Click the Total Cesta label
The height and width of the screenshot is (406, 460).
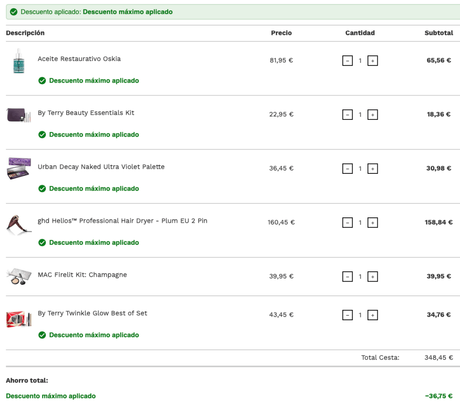[380, 358]
